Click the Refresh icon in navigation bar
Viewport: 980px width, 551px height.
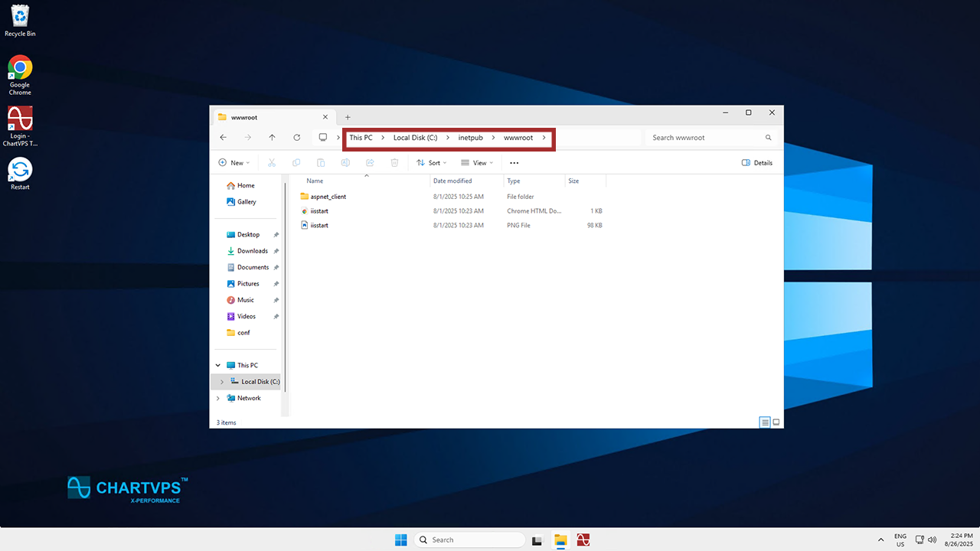[x=296, y=138]
